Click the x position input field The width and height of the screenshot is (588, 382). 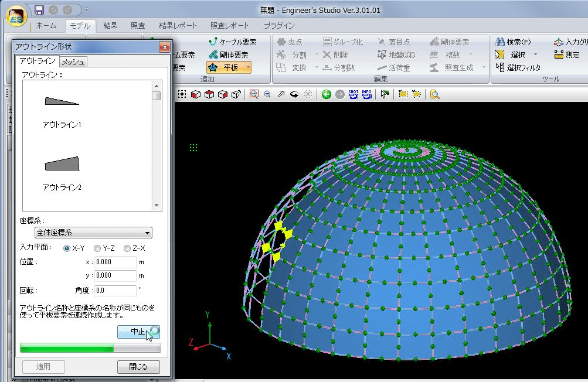115,262
